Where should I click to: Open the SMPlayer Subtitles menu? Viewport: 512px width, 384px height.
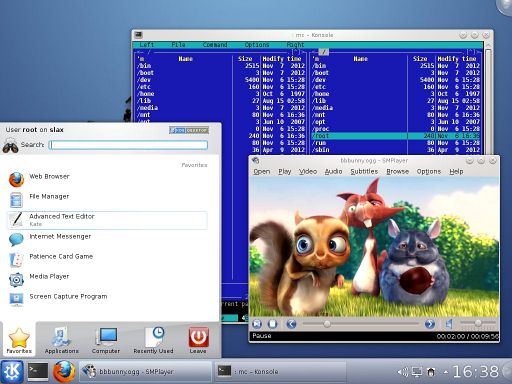pos(364,171)
